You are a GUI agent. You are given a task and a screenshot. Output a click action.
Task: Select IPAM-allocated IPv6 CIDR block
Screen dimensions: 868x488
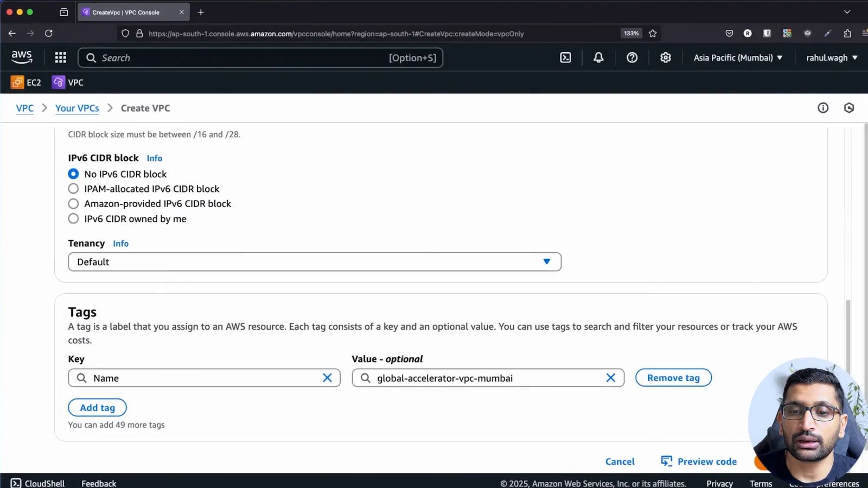[73, 189]
